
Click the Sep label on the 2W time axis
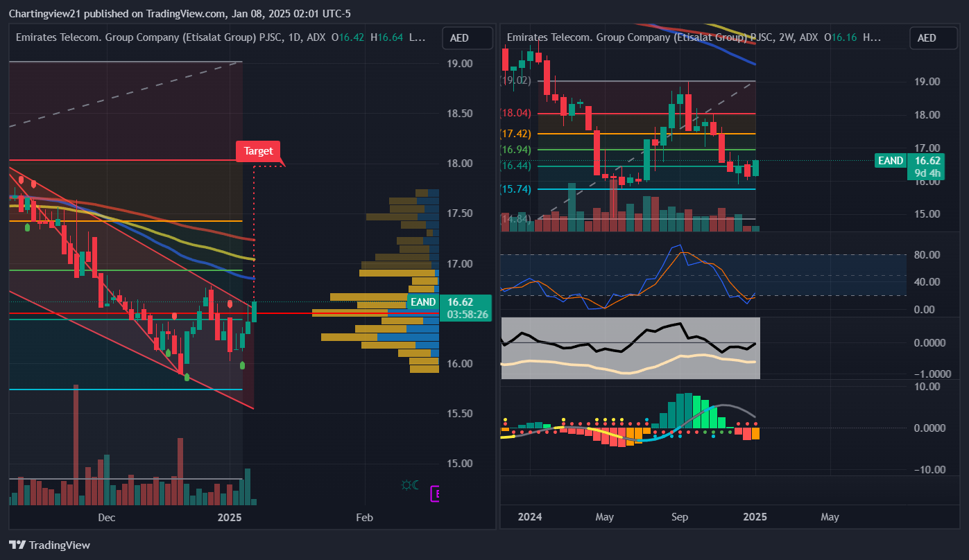(x=680, y=517)
